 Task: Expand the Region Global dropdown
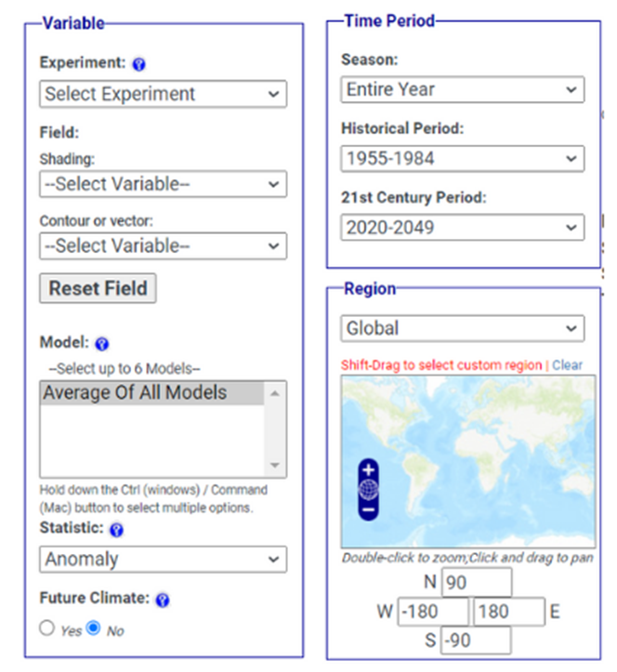point(462,328)
